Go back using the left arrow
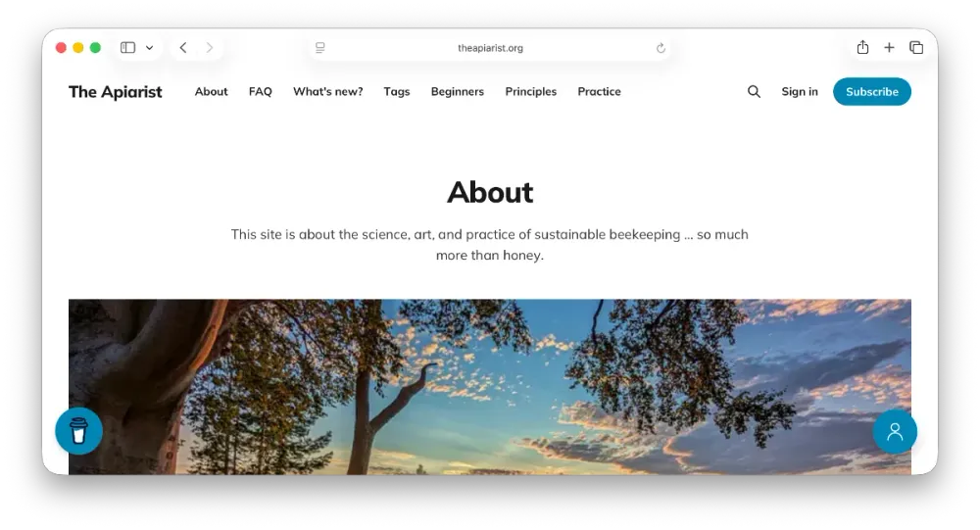The height and width of the screenshot is (530, 980). pyautogui.click(x=183, y=47)
